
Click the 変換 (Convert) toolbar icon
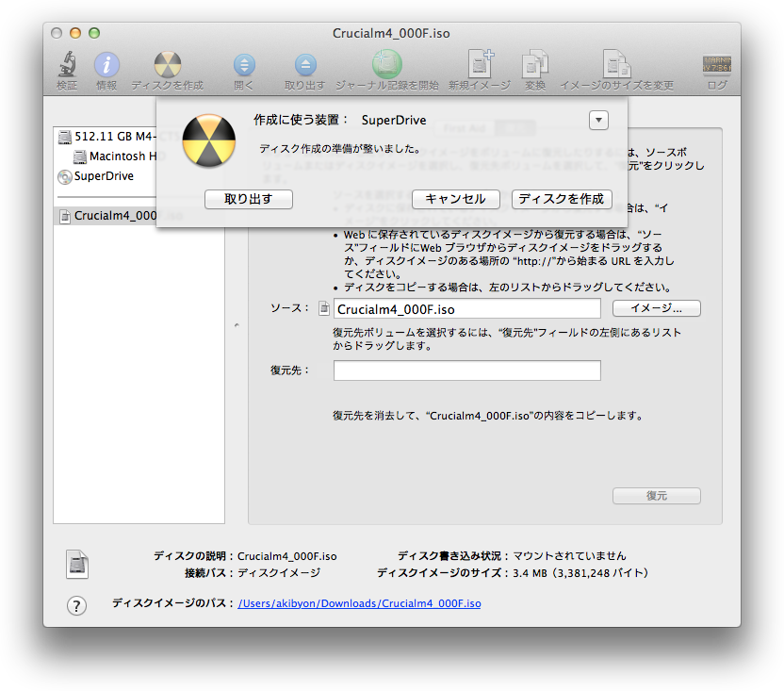535,64
